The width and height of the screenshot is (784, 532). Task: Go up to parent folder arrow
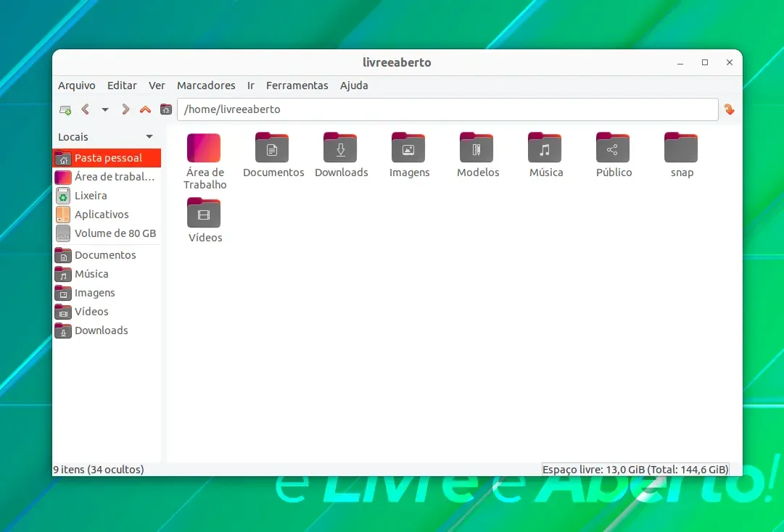[x=145, y=109]
